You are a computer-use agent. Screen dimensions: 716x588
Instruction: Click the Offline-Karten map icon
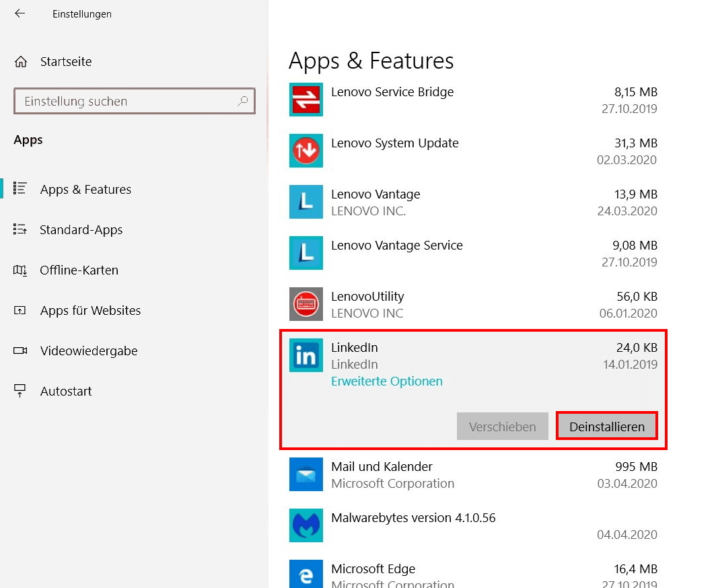pos(20,270)
